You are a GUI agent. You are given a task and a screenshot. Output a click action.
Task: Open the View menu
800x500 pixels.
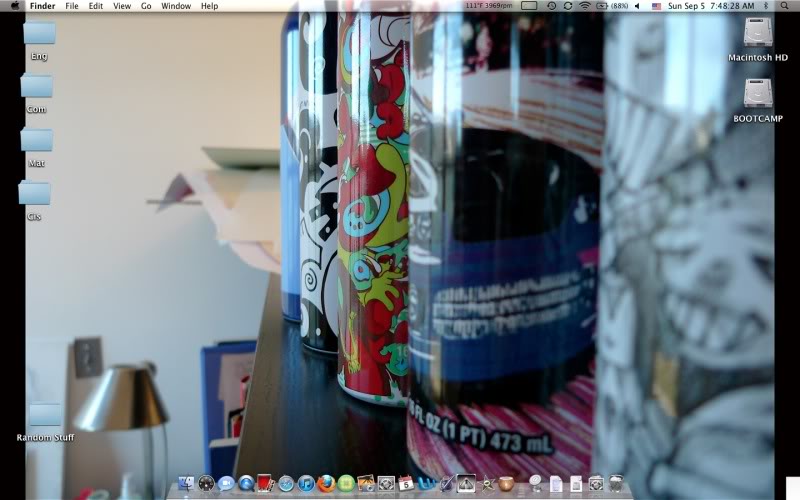pyautogui.click(x=122, y=6)
